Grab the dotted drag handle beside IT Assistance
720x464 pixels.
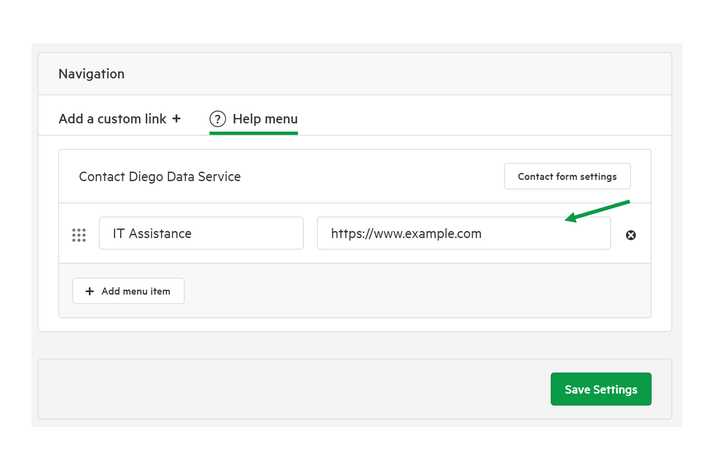(x=79, y=235)
